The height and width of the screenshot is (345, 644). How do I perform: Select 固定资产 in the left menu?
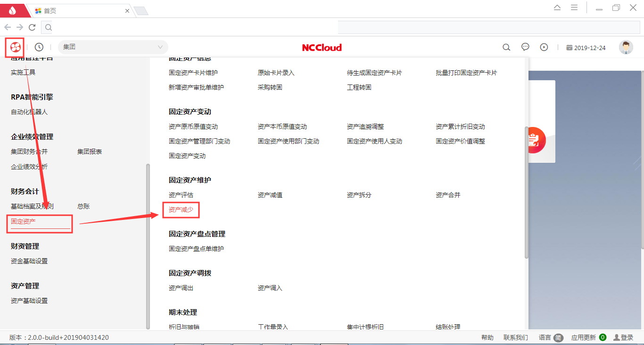24,221
